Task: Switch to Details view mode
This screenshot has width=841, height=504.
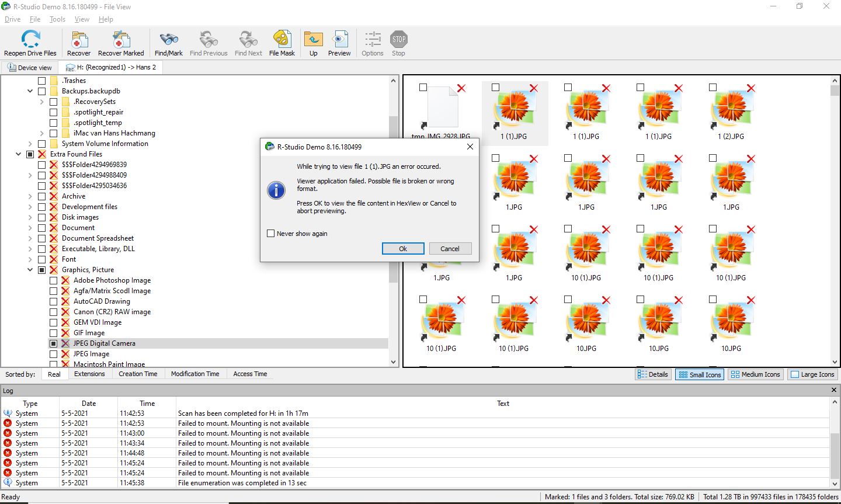Action: 652,374
